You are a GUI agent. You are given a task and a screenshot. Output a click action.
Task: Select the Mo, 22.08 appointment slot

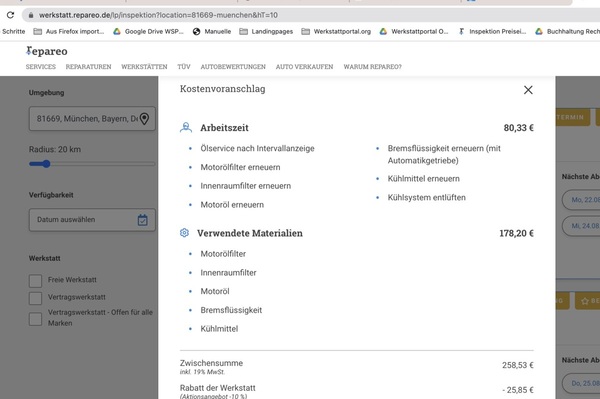[x=581, y=200]
